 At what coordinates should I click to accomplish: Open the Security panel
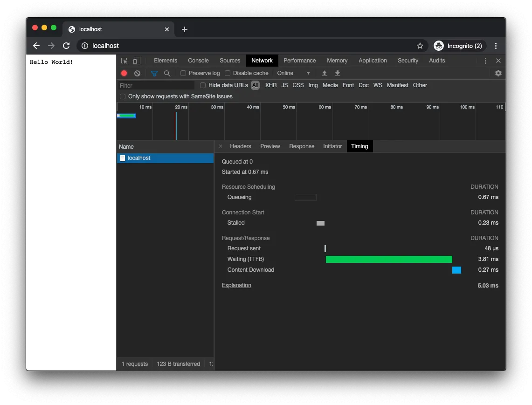coord(408,61)
